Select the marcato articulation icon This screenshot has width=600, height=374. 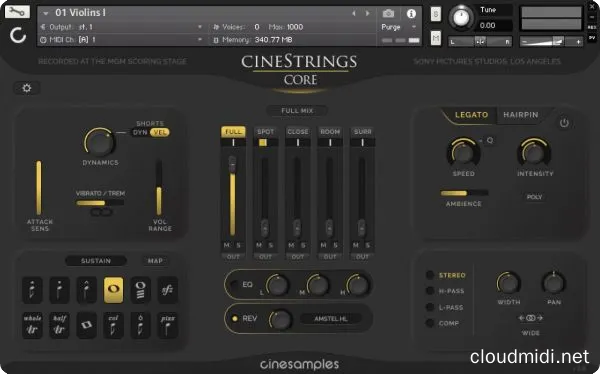click(x=86, y=290)
